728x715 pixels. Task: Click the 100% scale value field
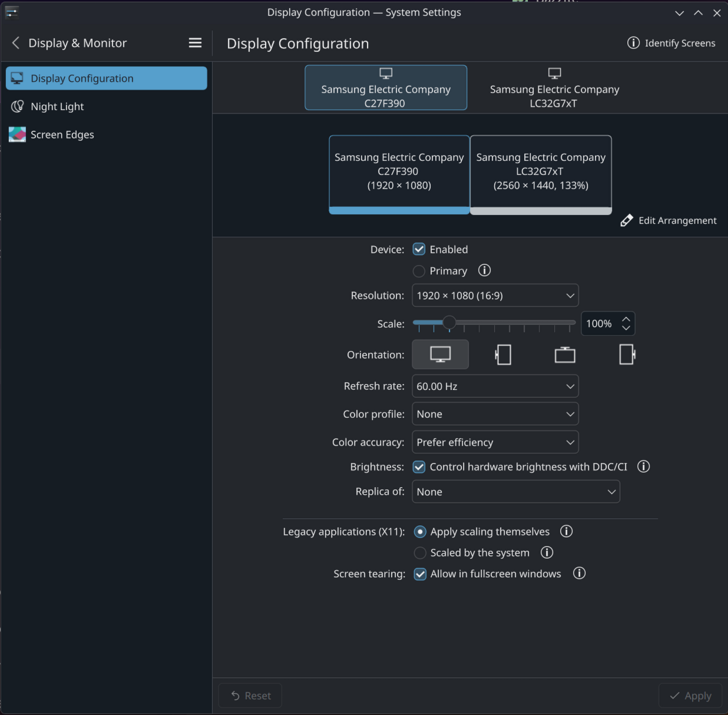[600, 323]
